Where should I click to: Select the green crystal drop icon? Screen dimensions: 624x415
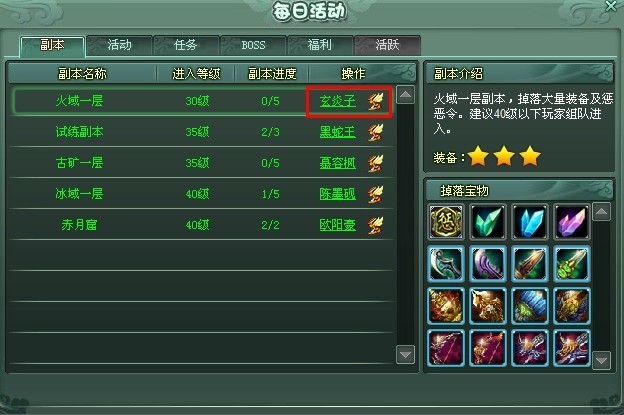pos(488,222)
